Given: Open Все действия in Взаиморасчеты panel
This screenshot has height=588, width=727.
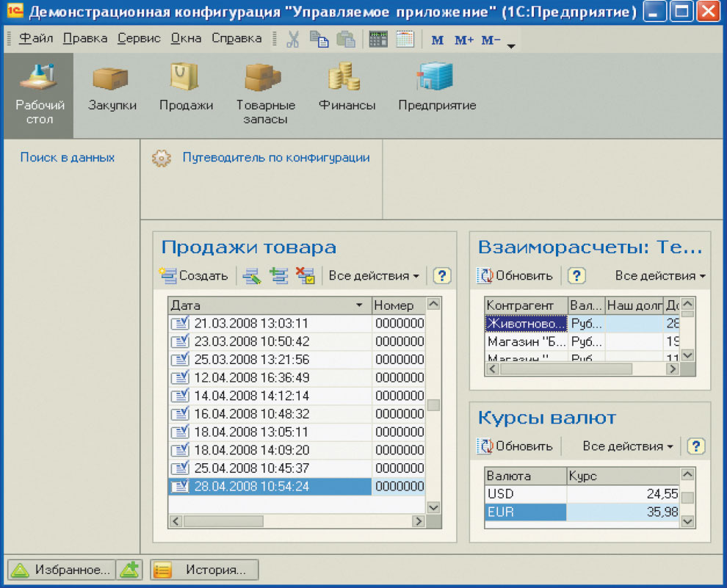Looking at the screenshot, I should click(x=659, y=276).
